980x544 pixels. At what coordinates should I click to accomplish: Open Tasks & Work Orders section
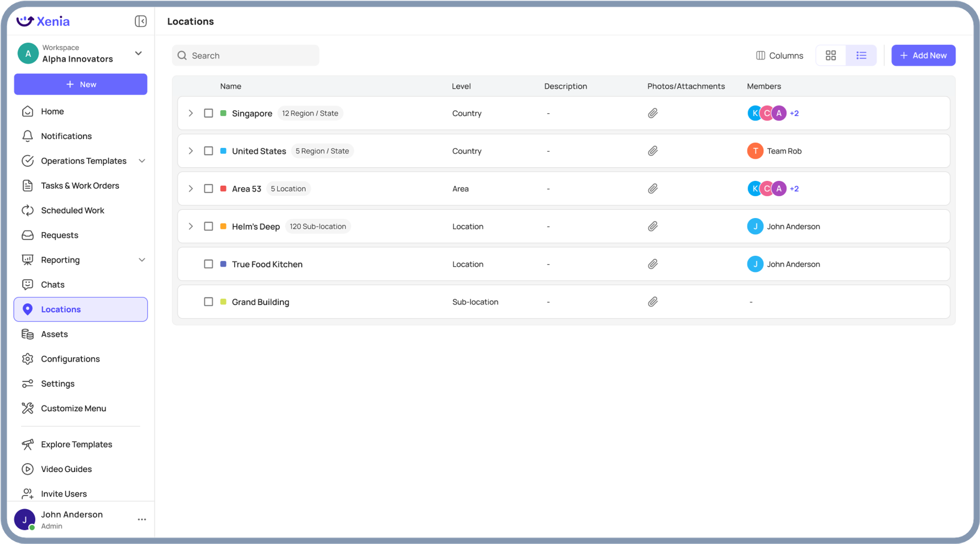[x=80, y=185]
